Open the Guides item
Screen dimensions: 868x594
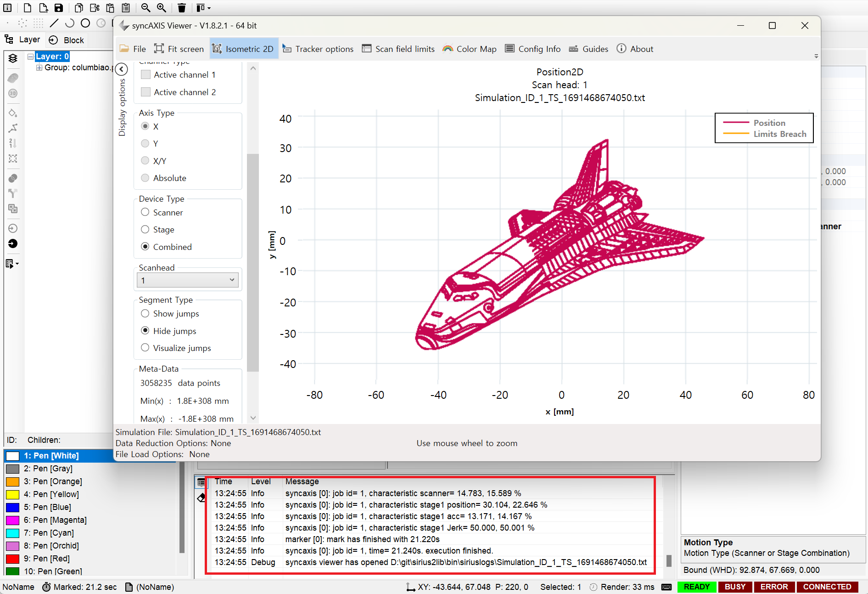[588, 49]
